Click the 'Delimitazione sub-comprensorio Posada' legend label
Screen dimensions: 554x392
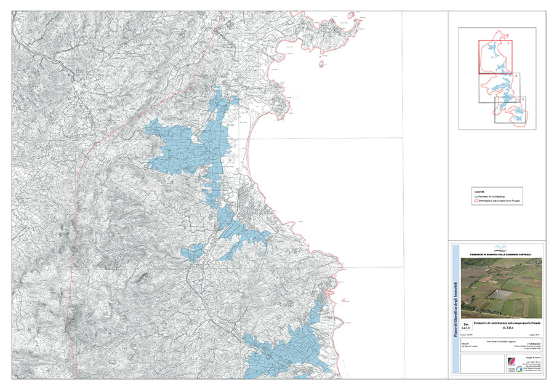click(x=499, y=201)
